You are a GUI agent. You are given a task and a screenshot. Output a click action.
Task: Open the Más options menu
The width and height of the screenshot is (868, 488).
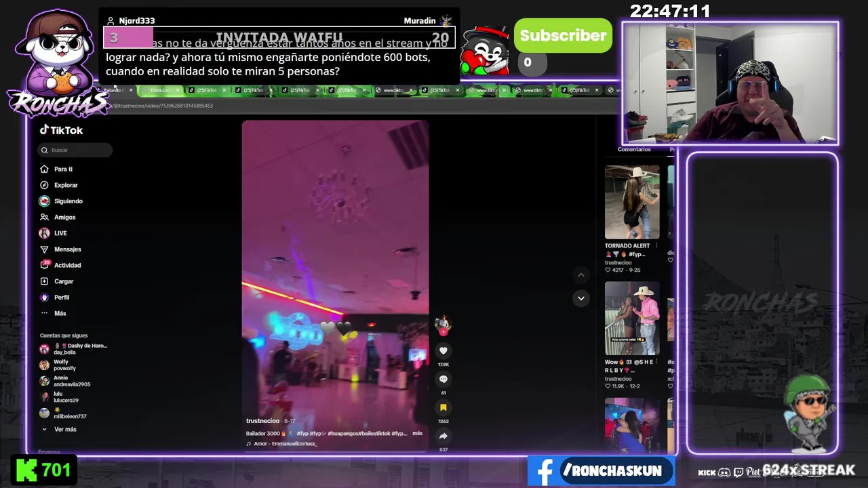point(60,313)
